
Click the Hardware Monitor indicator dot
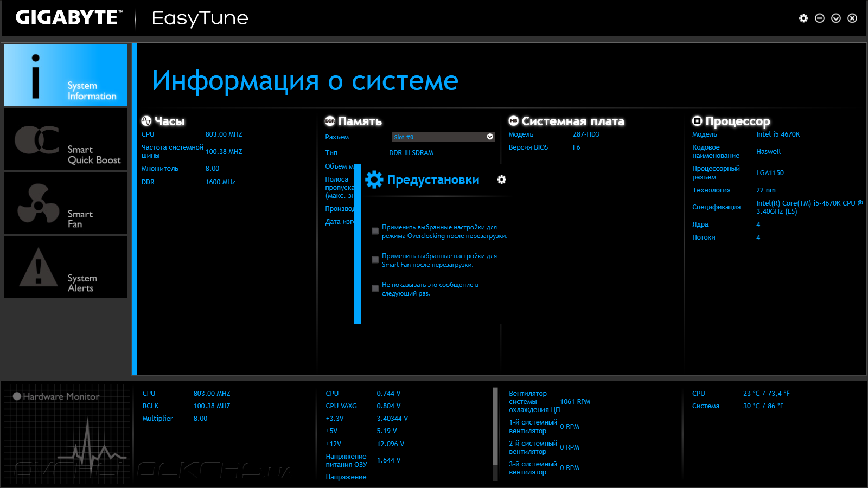[17, 396]
